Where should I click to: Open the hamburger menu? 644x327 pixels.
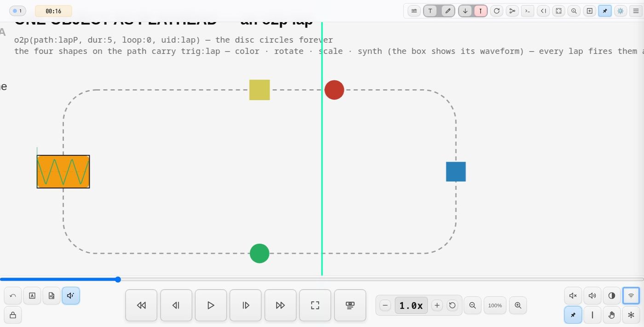[636, 11]
